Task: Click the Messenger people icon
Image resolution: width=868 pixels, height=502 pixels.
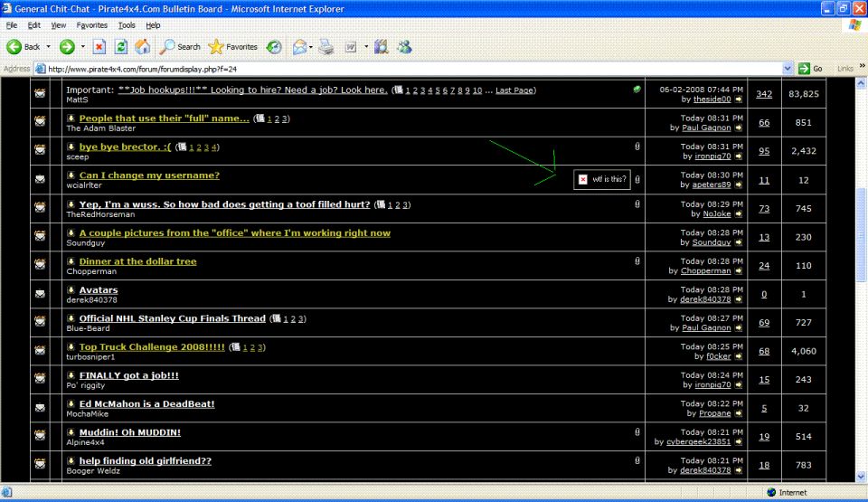Action: point(405,47)
